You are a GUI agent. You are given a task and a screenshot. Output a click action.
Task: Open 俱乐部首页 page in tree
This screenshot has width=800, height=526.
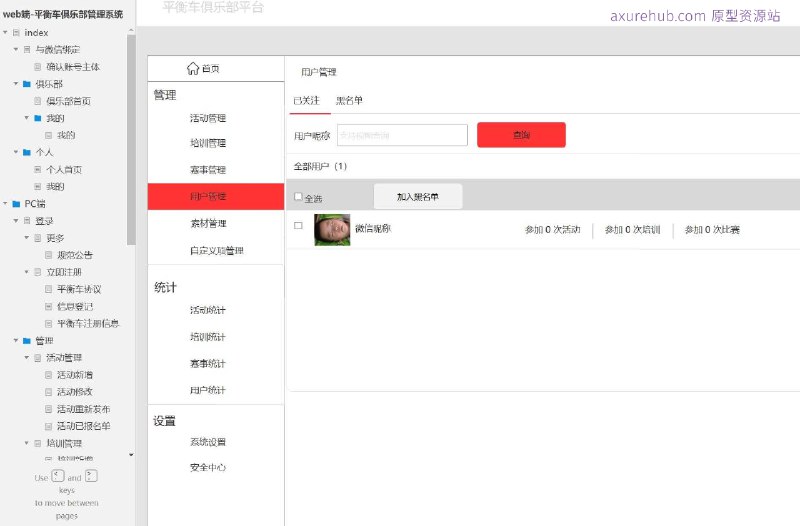pos(68,101)
